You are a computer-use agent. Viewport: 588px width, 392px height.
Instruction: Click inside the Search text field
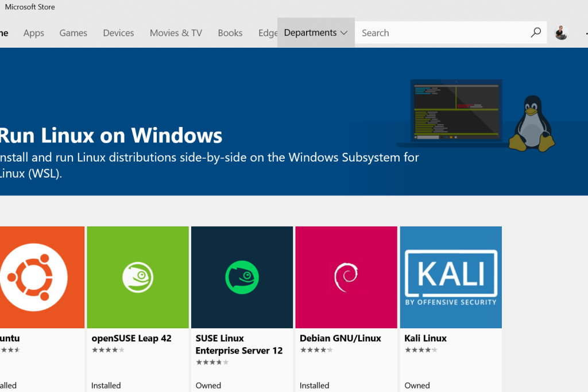[x=442, y=33]
